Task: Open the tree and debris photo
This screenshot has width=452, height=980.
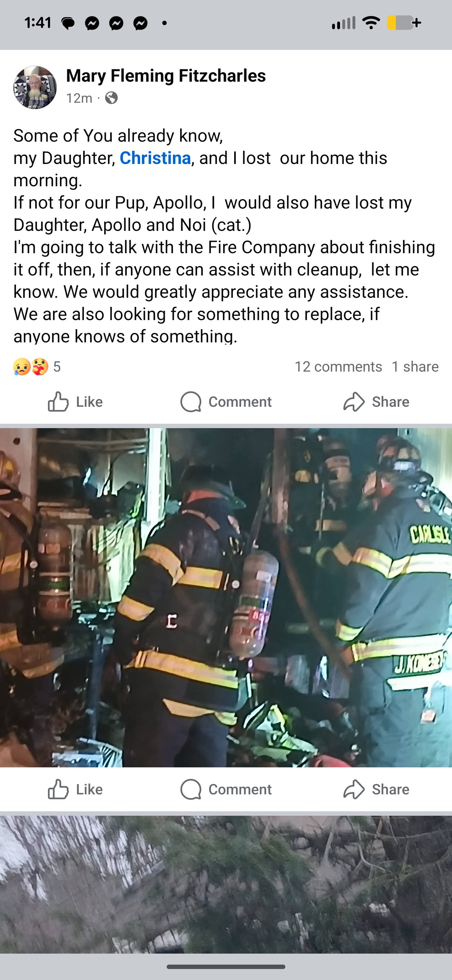Action: (x=226, y=884)
